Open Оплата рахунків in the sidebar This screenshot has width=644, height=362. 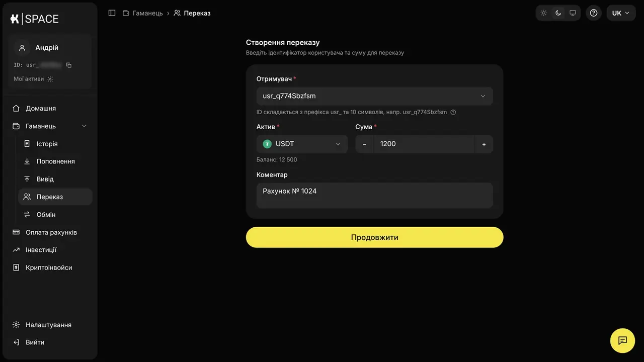pos(50,232)
